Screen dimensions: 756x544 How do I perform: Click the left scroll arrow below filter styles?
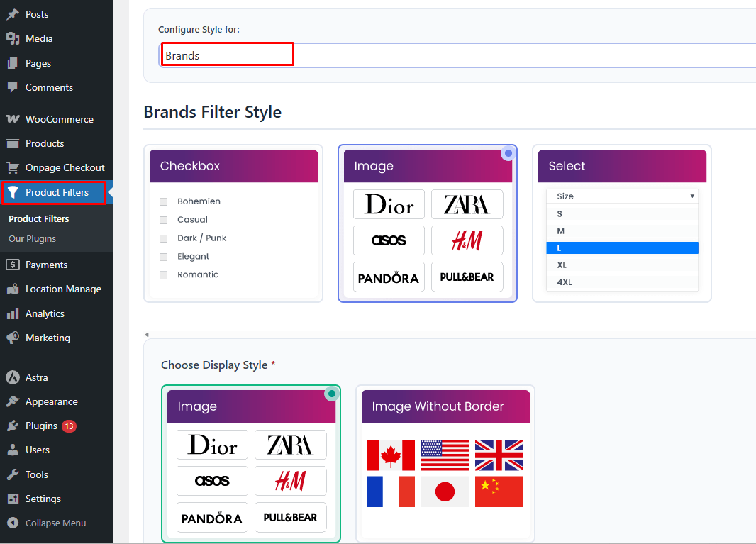click(147, 334)
